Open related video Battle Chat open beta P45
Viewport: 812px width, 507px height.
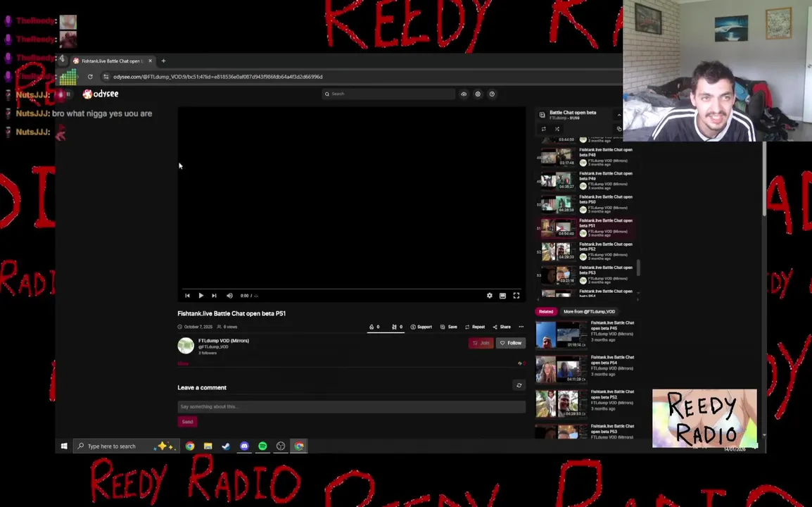coord(585,334)
